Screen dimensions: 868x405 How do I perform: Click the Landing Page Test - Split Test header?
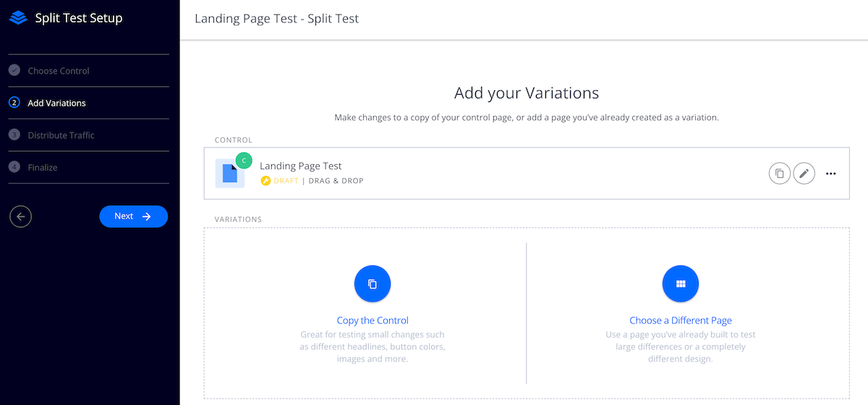click(x=277, y=19)
